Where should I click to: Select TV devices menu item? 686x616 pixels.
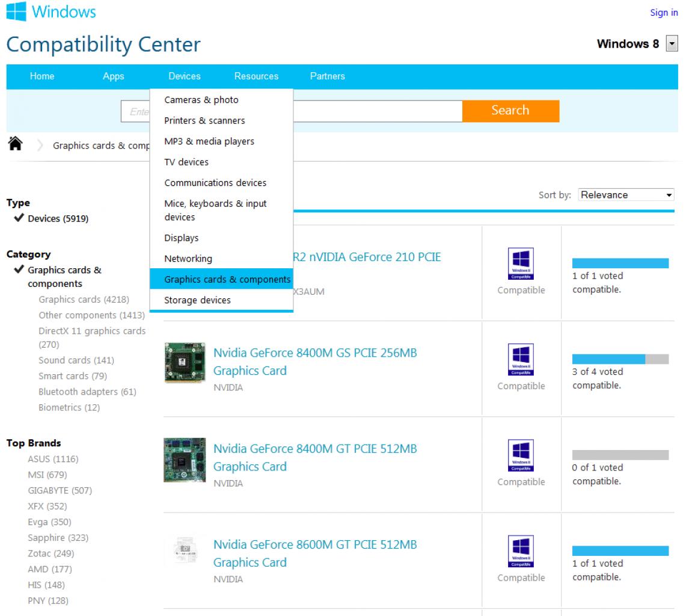pyautogui.click(x=221, y=162)
